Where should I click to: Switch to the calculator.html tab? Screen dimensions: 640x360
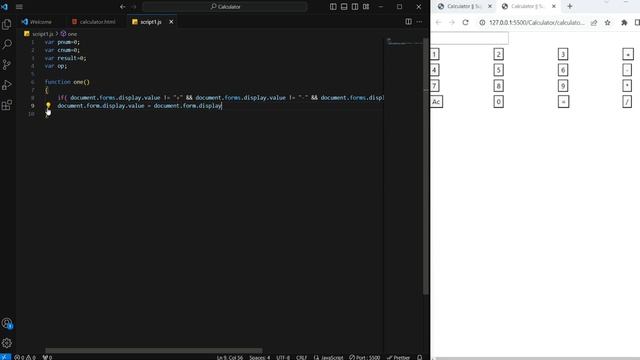tap(93, 22)
